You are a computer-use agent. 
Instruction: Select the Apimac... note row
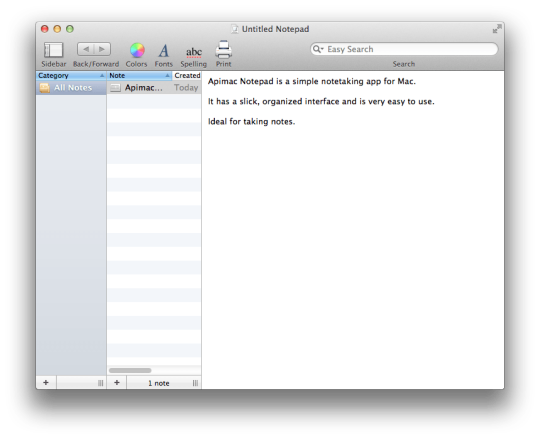click(154, 88)
